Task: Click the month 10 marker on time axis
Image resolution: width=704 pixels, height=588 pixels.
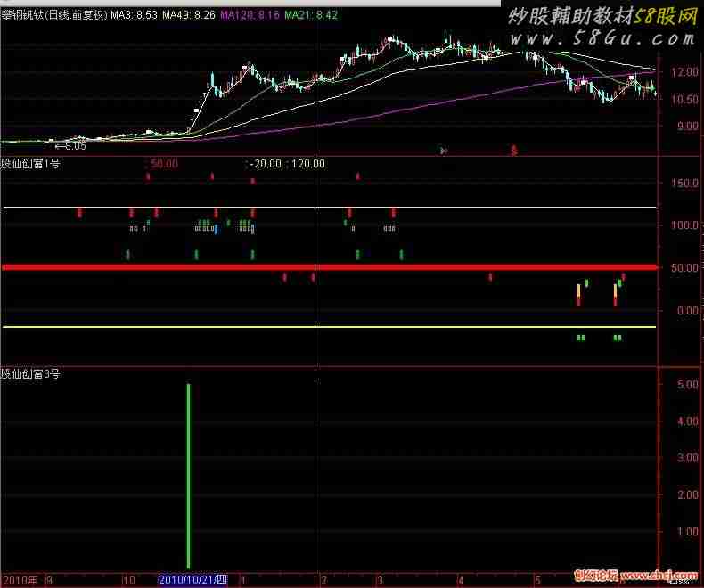Action: pos(129,580)
